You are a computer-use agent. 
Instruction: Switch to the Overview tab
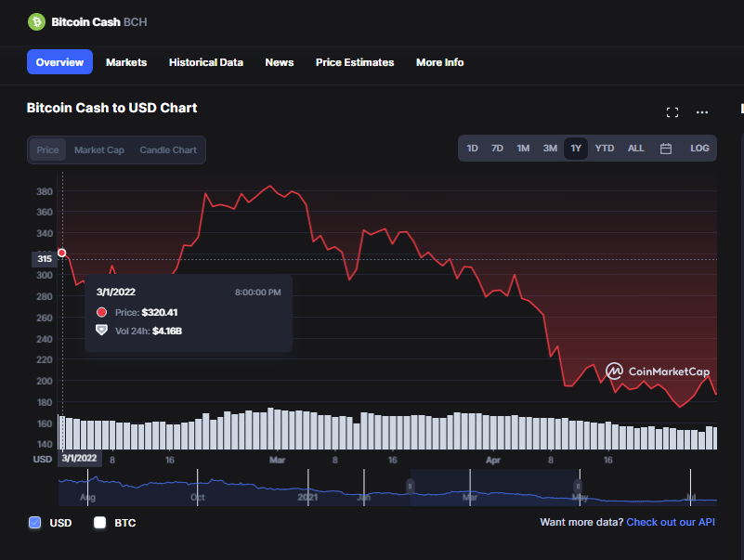59,62
